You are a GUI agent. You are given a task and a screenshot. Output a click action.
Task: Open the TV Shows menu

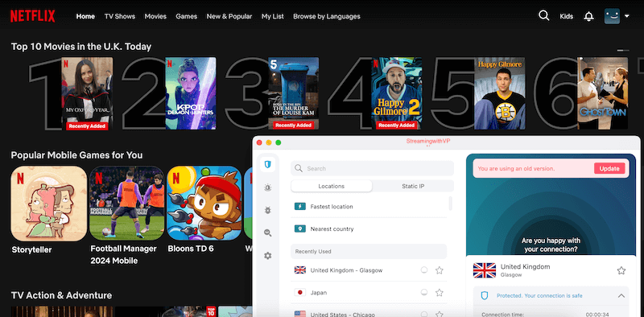tap(119, 16)
